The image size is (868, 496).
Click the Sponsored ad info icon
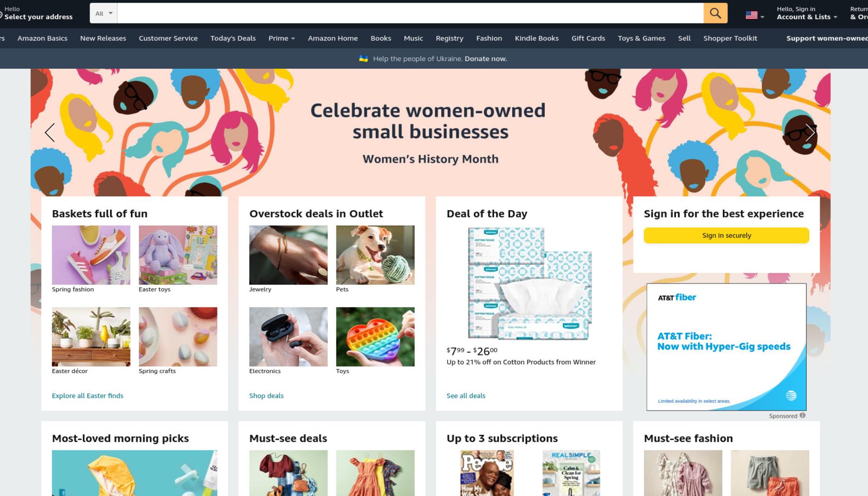[802, 416]
